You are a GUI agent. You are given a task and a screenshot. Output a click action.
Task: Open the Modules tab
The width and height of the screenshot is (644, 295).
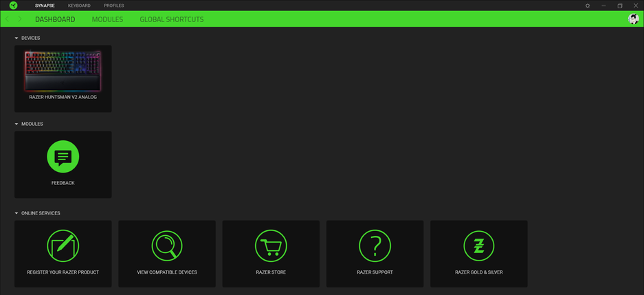(107, 19)
